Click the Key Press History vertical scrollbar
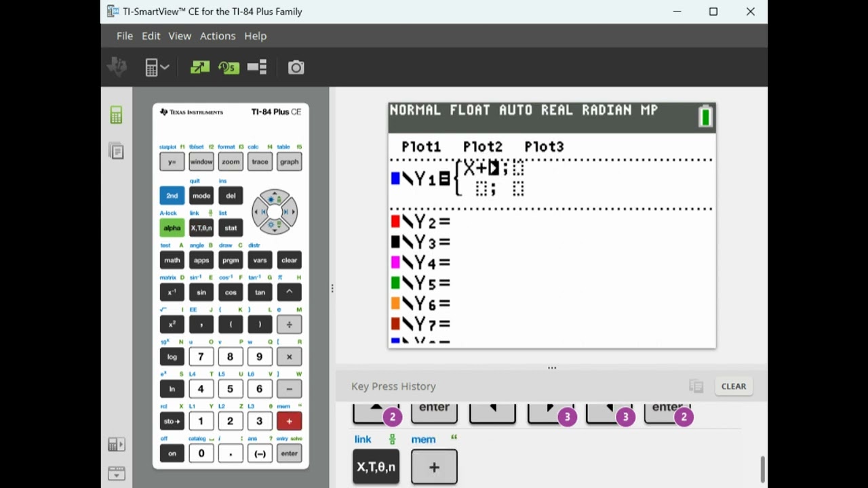The image size is (868, 488). click(762, 469)
